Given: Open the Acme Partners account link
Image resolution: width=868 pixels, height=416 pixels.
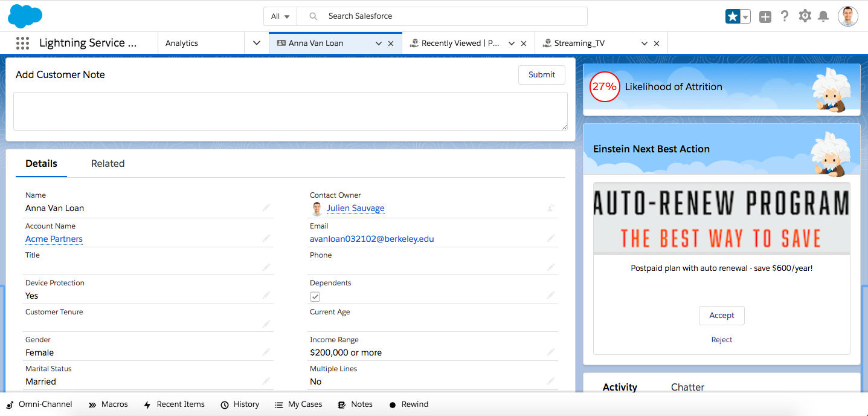Looking at the screenshot, I should 54,239.
